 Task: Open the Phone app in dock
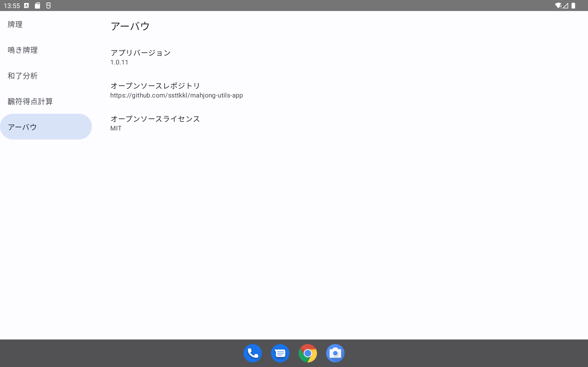(252, 353)
